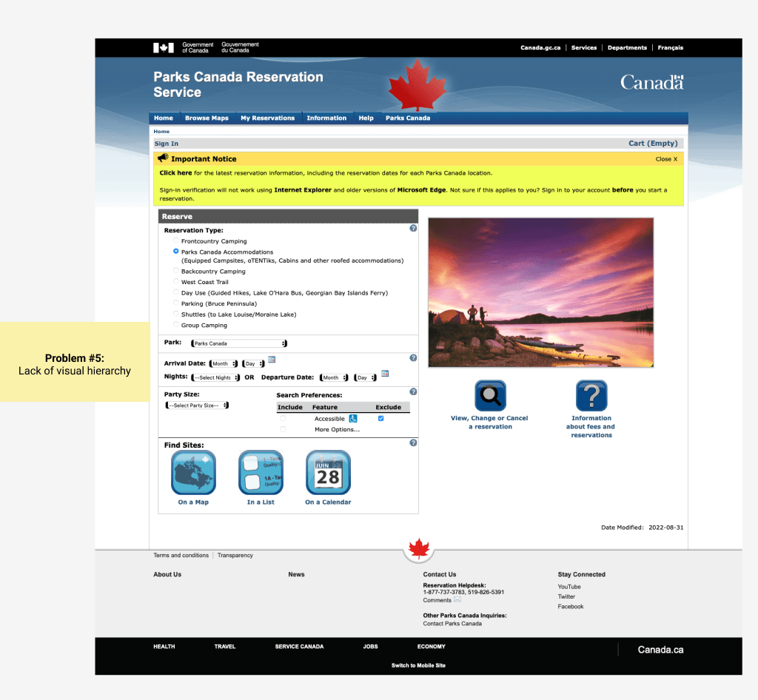
Task: Open the In a List search icon
Action: click(x=261, y=473)
